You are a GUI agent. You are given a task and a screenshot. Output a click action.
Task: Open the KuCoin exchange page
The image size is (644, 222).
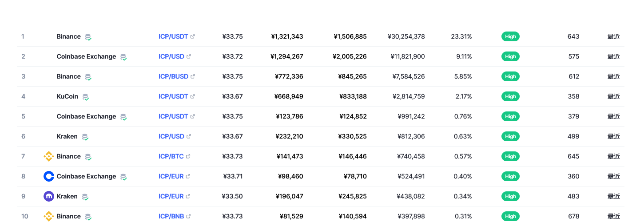68,96
